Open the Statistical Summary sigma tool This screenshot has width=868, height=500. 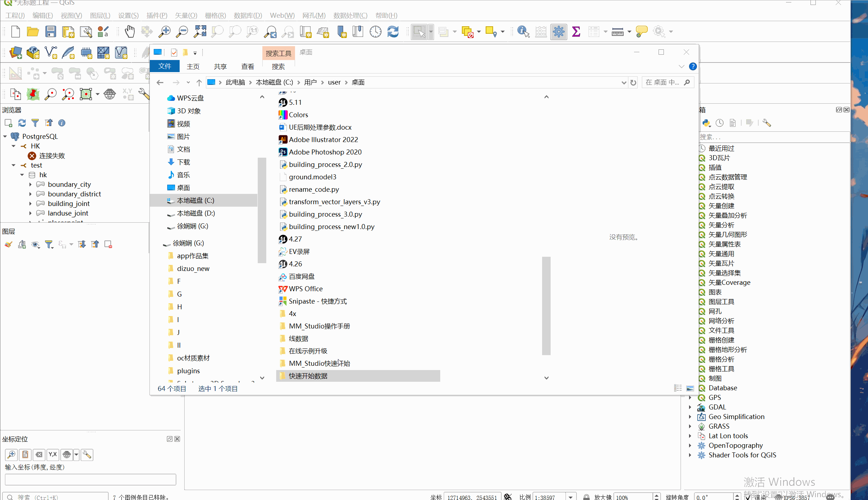pos(576,32)
